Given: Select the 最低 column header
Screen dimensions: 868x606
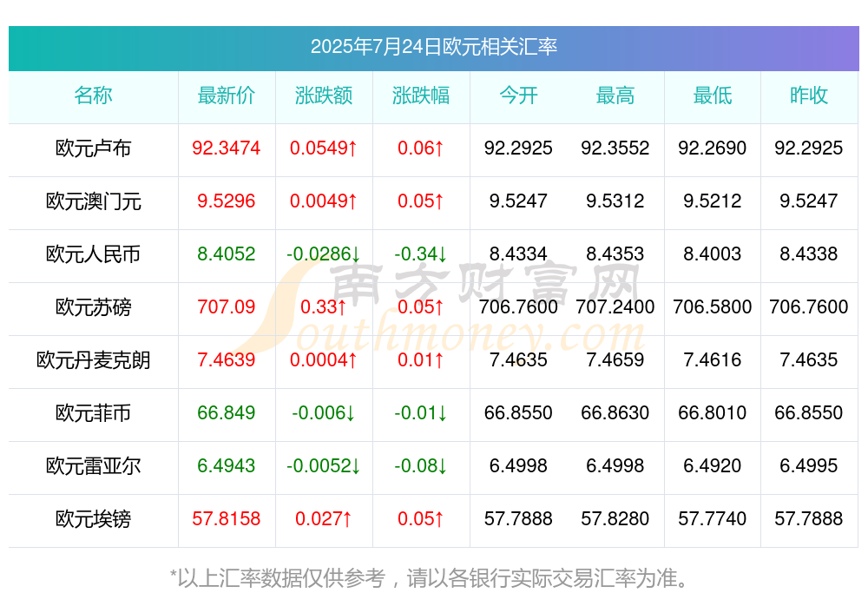Looking at the screenshot, I should pos(713,96).
